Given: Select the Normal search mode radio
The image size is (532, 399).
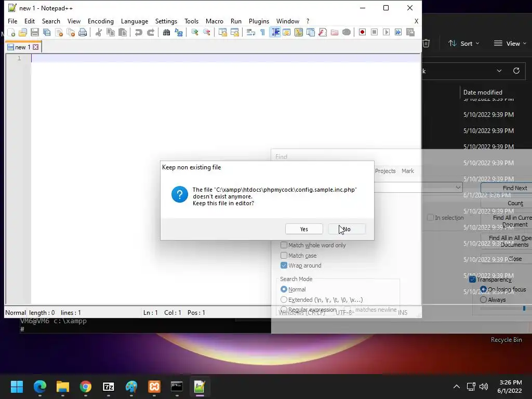Looking at the screenshot, I should coord(284,289).
